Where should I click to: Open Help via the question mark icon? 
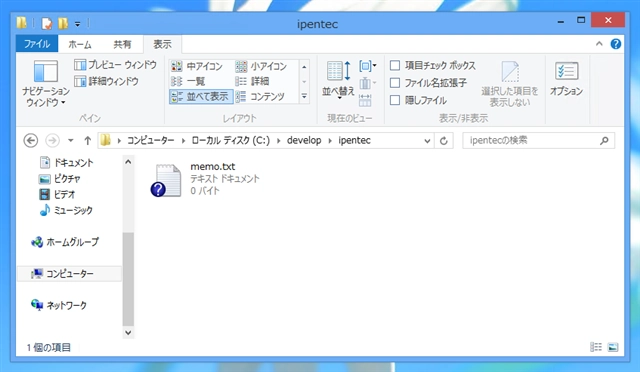click(616, 44)
